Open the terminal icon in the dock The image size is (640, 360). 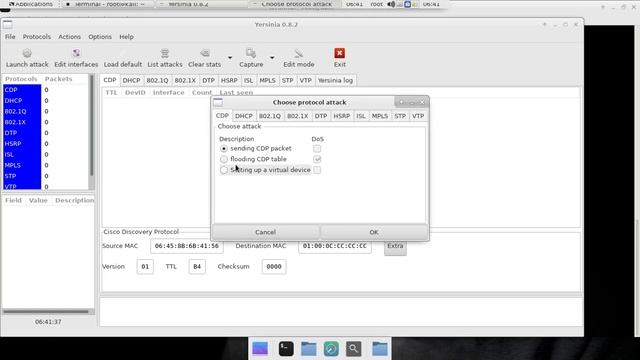point(286,349)
